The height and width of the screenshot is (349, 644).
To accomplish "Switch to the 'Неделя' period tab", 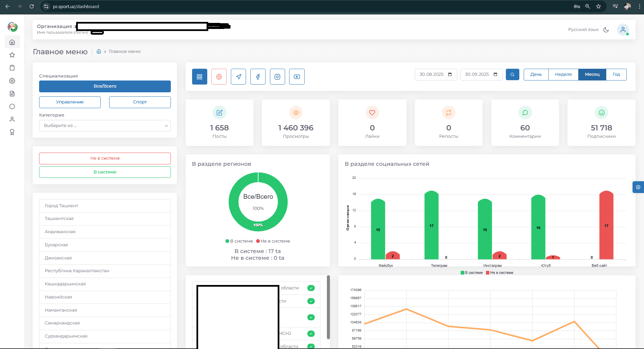I will (x=563, y=74).
